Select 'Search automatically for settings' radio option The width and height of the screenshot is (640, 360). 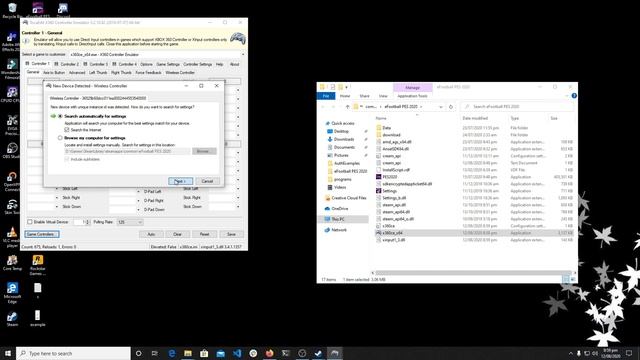click(60, 116)
